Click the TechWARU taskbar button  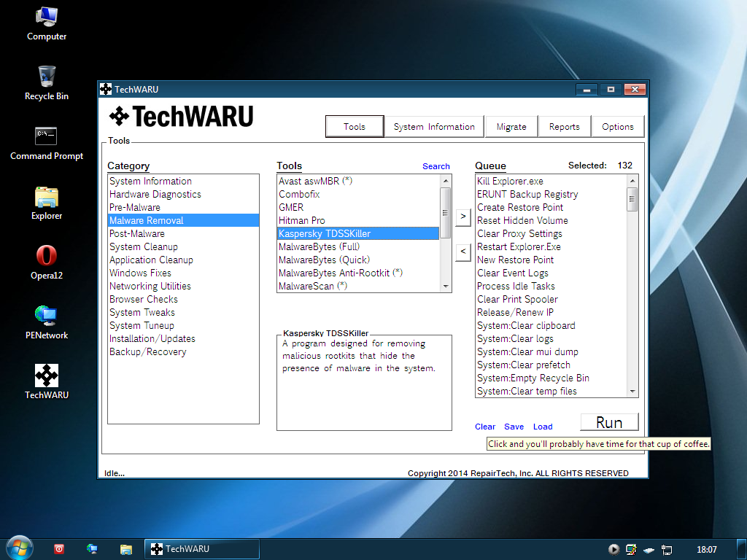tap(202, 549)
